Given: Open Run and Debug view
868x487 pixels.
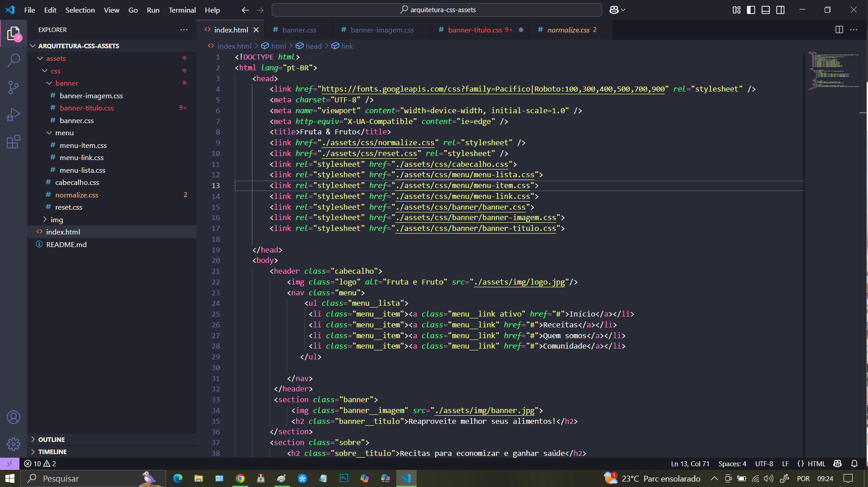Looking at the screenshot, I should [x=14, y=115].
